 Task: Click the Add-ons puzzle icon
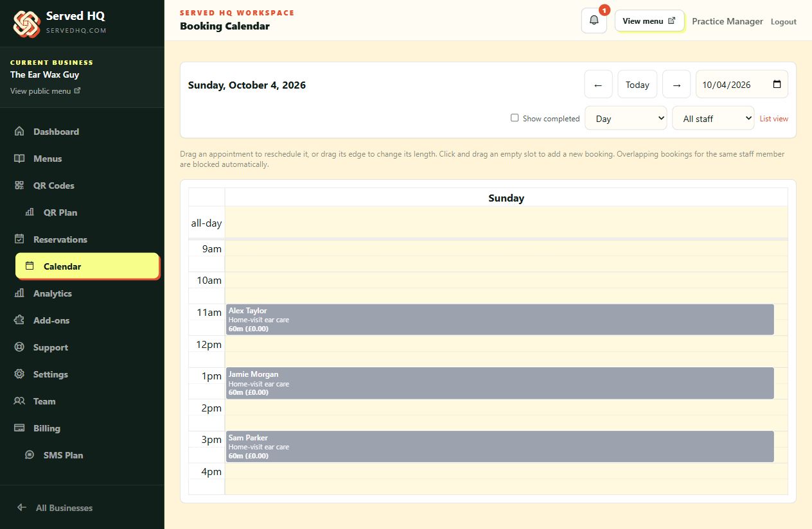[x=19, y=320]
